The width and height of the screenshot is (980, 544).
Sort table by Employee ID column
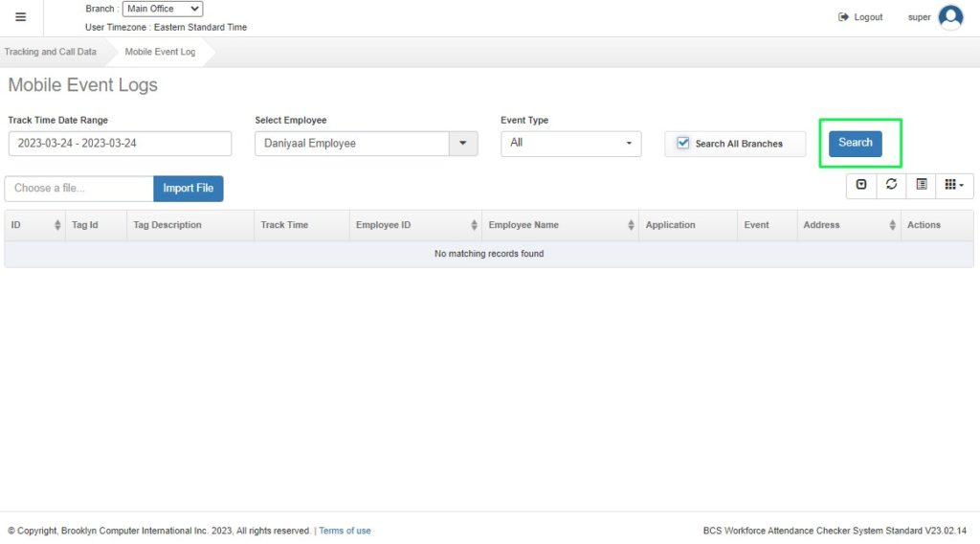click(474, 225)
